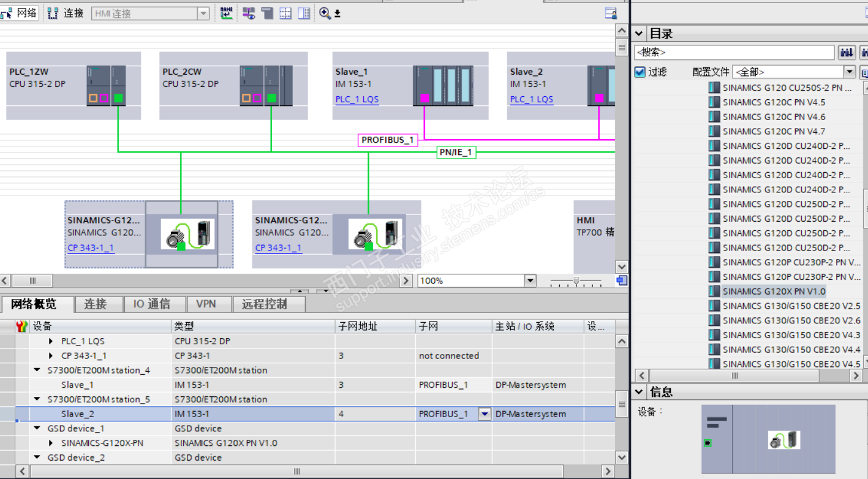Screen dimensions: 868x479
Task: Open CP 343-1_1 link under first SINAMICS
Action: click(91, 248)
